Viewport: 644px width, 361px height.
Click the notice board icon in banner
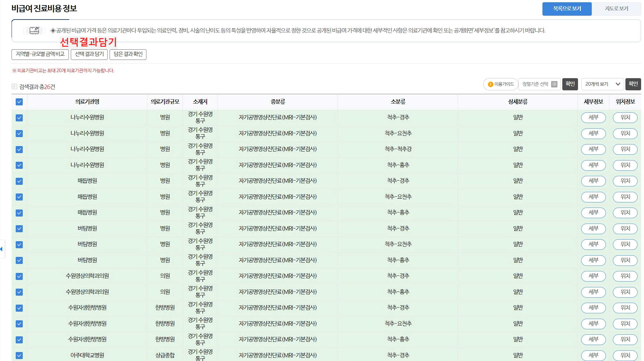[34, 30]
